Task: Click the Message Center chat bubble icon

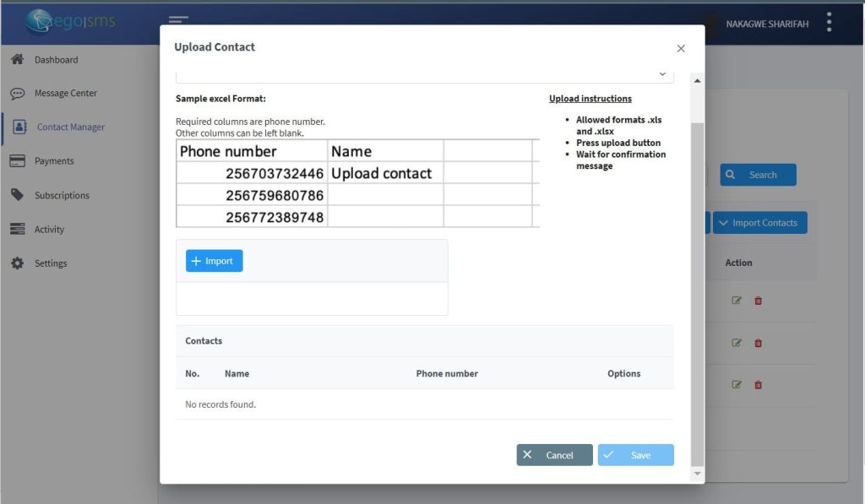Action: point(17,94)
